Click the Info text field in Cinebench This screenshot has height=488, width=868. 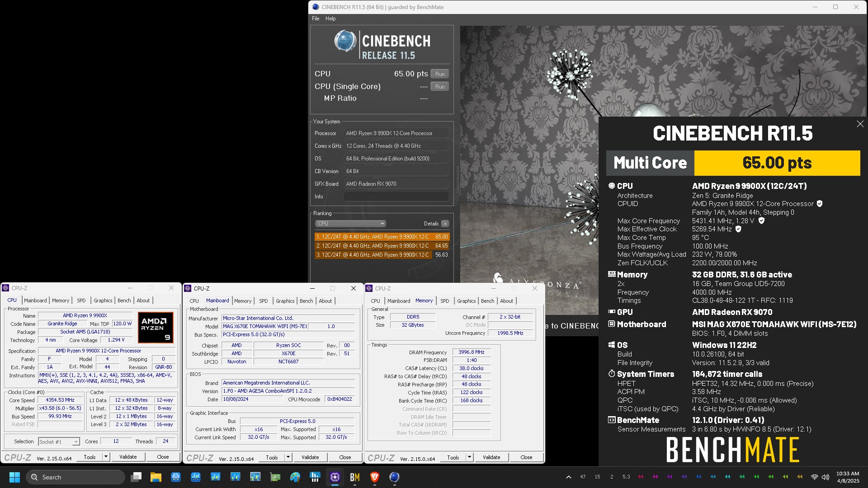[396, 197]
